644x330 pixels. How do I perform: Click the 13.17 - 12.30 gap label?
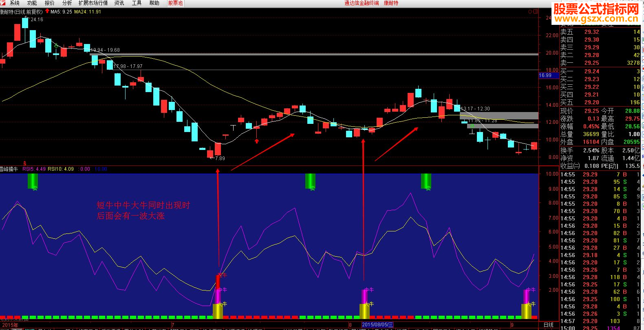(475, 109)
